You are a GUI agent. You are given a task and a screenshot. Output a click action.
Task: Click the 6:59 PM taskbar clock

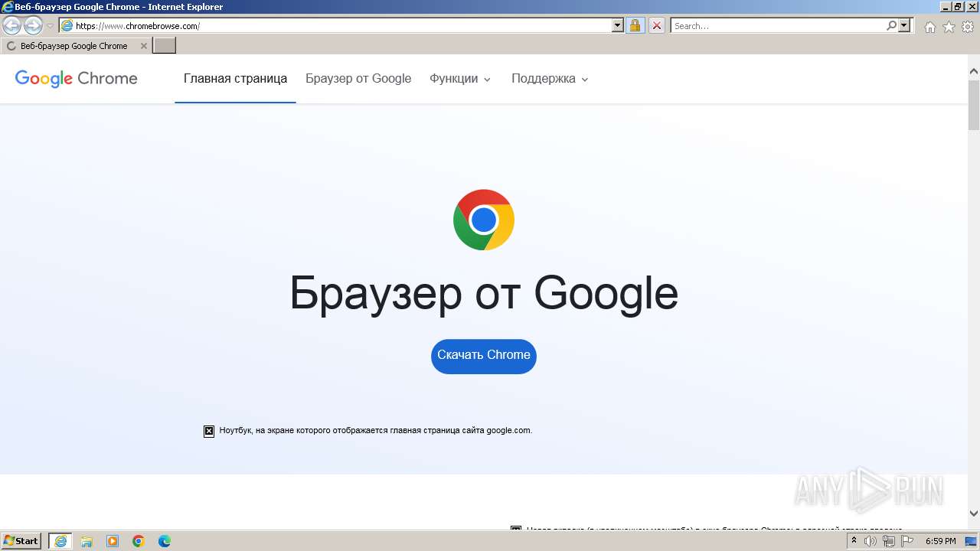[941, 541]
